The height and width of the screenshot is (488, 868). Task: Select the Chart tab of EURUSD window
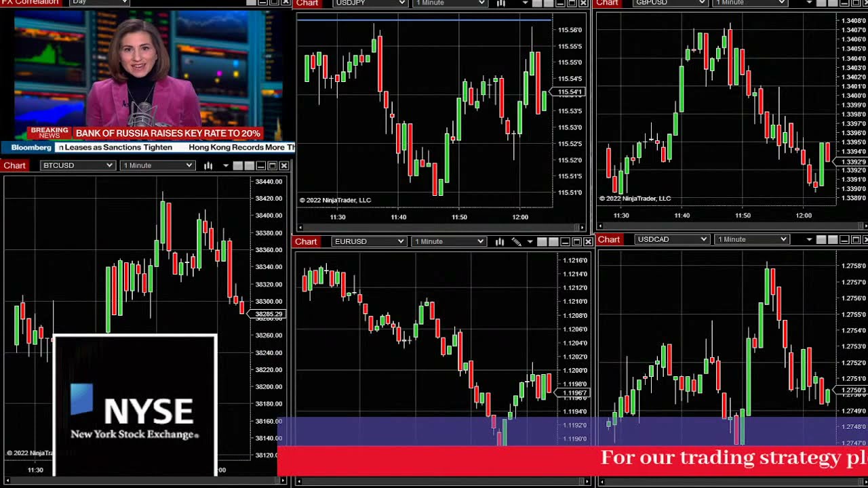pos(306,241)
